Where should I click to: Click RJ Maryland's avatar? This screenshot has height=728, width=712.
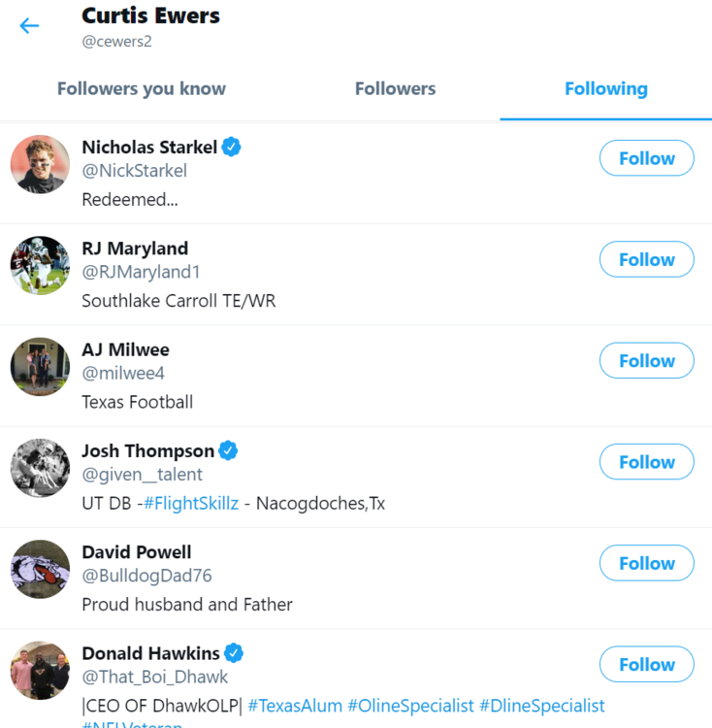[40, 266]
